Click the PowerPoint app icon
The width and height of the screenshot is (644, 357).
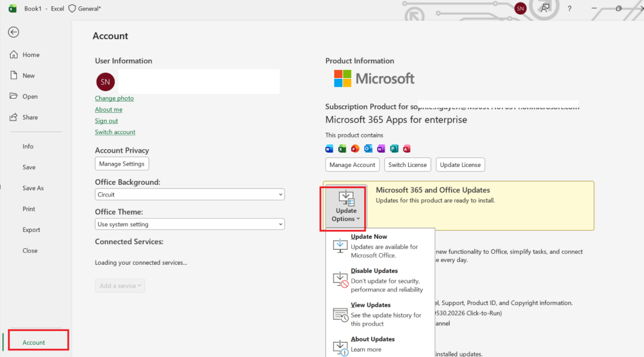(x=355, y=149)
